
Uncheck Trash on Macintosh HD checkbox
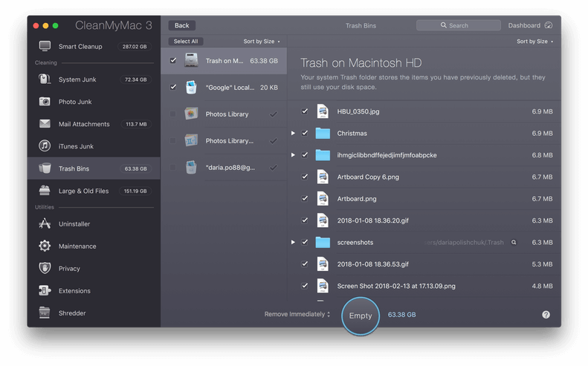coord(173,60)
